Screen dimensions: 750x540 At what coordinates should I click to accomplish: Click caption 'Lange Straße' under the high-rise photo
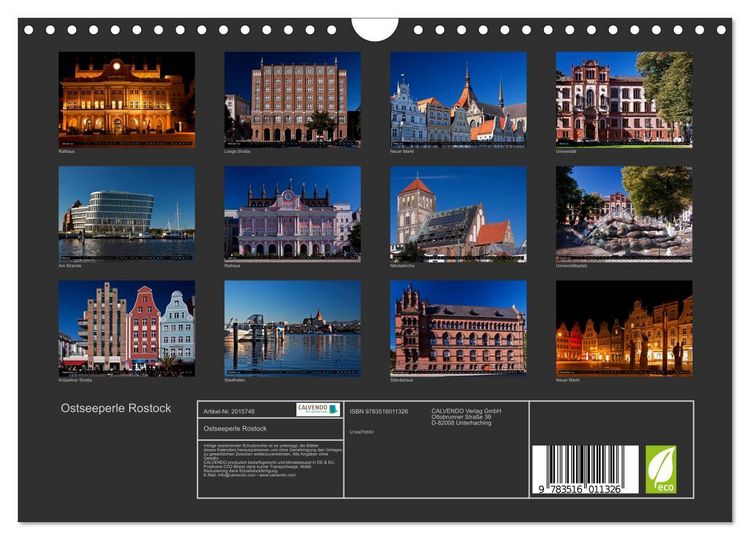click(237, 151)
